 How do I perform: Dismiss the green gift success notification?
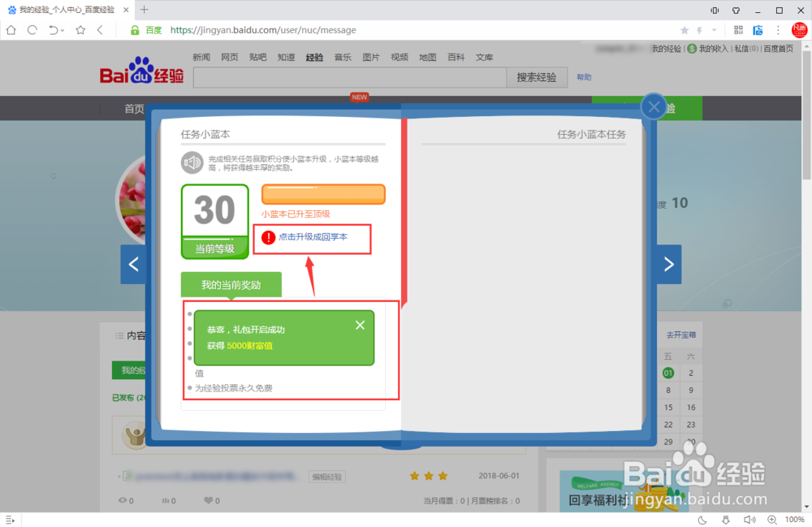coord(360,325)
